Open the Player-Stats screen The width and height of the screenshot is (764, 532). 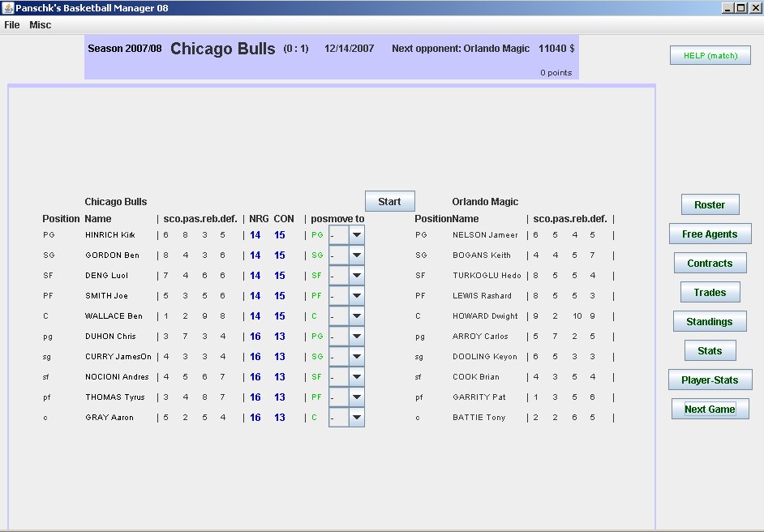click(x=710, y=380)
